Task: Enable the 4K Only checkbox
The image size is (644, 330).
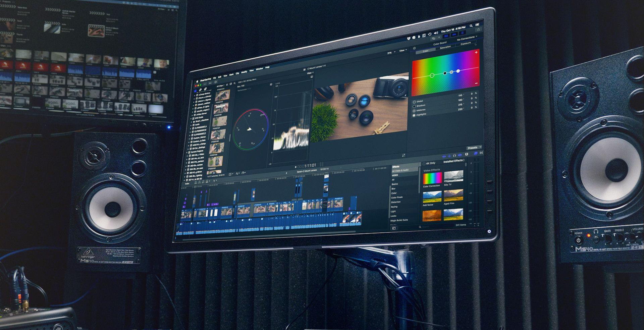Action: pos(424,164)
